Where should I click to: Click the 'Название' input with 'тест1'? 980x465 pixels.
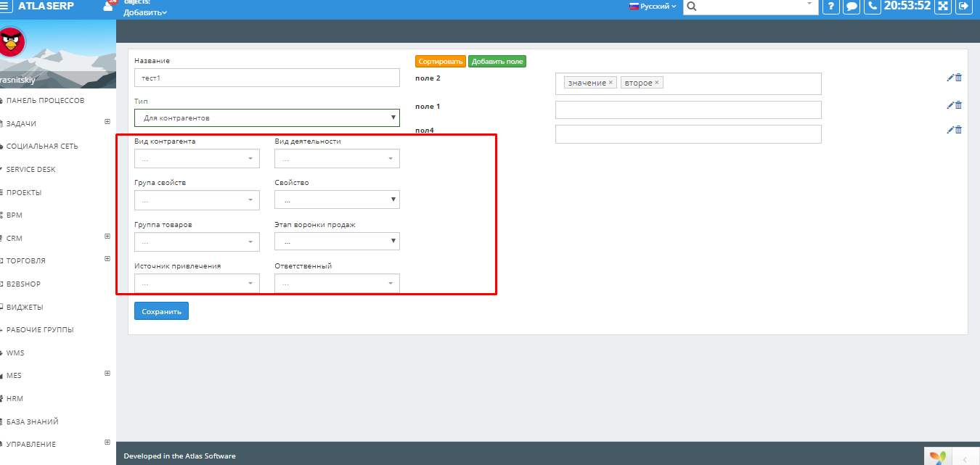tap(267, 78)
